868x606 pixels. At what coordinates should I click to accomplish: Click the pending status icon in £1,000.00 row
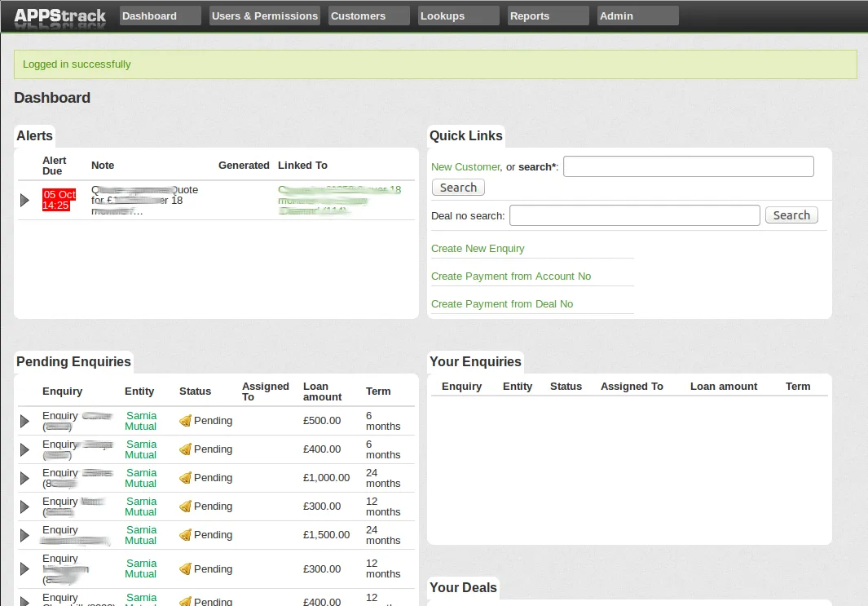coord(186,478)
